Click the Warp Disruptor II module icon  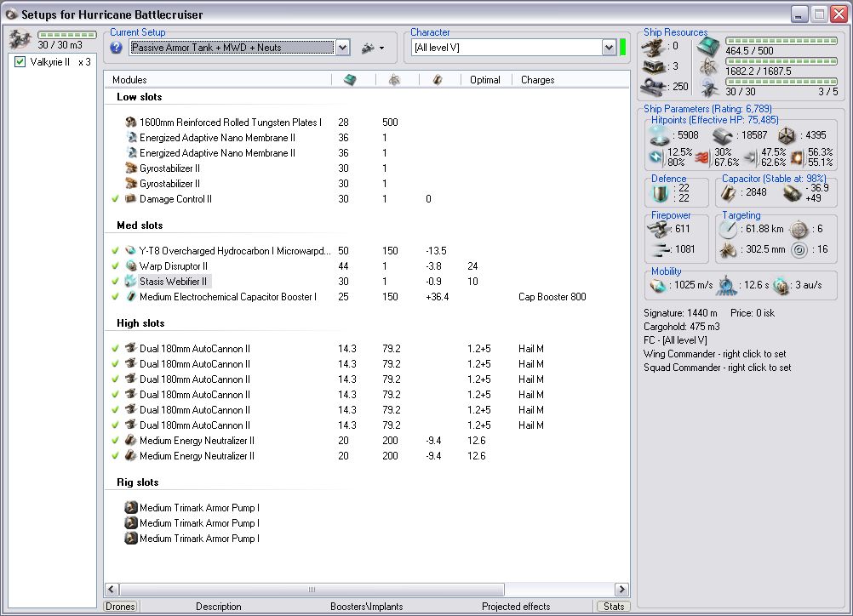(130, 266)
